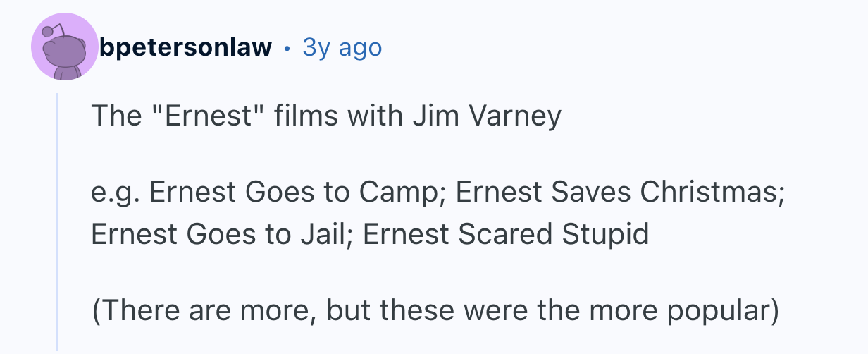
Task: Click the title "Ernest Scared Stupid"
Action: (506, 234)
